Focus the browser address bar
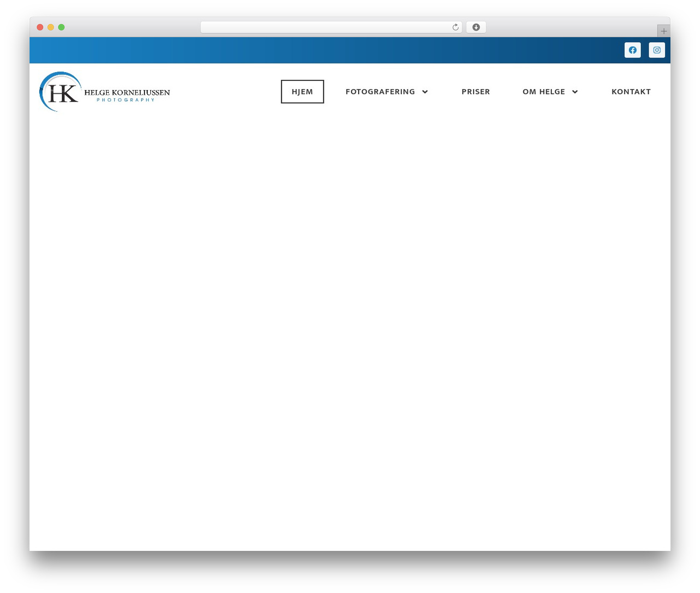The height and width of the screenshot is (593, 700). point(331,27)
